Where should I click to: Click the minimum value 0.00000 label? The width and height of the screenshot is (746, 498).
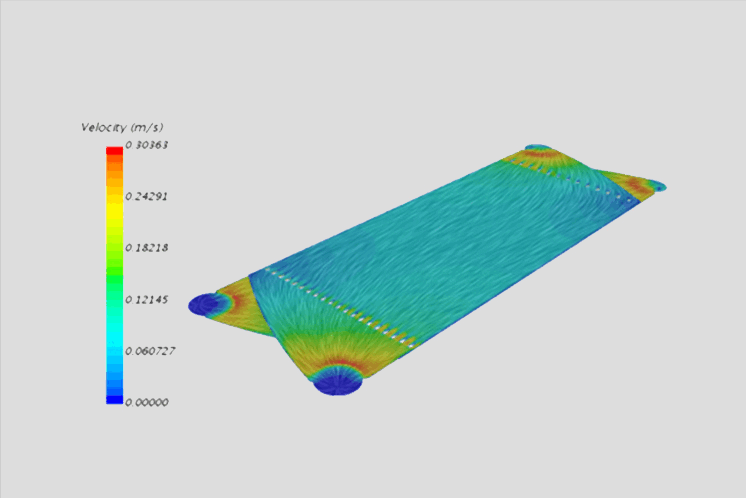pos(147,402)
